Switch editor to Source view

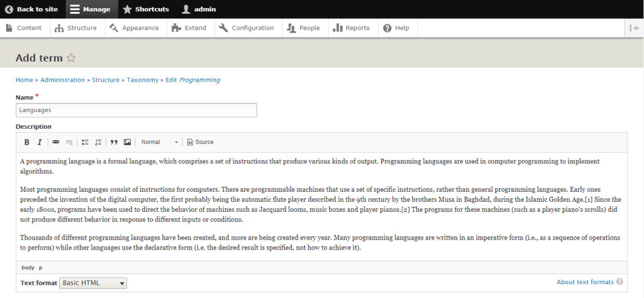[201, 142]
